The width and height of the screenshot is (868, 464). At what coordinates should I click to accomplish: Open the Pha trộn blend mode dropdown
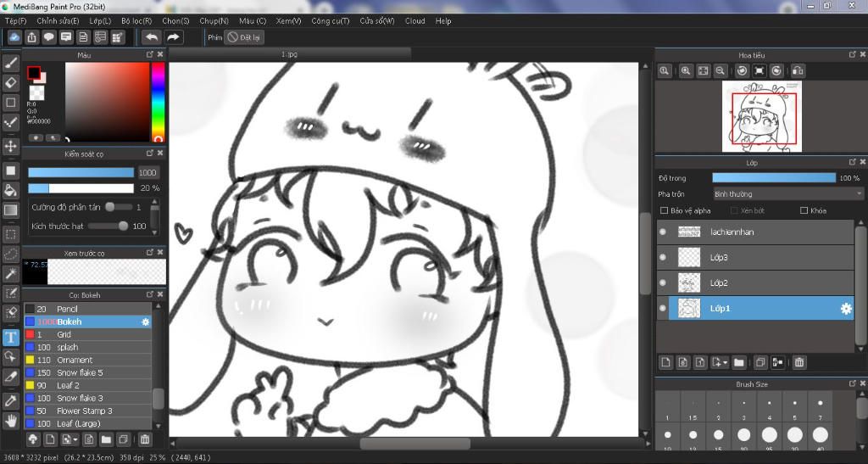787,193
